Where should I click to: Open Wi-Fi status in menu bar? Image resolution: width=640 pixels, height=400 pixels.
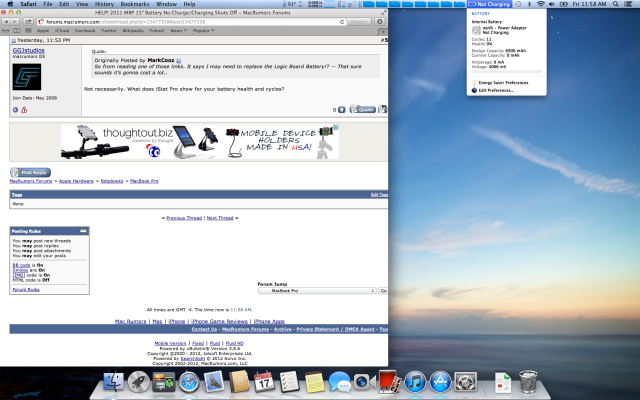540,4
